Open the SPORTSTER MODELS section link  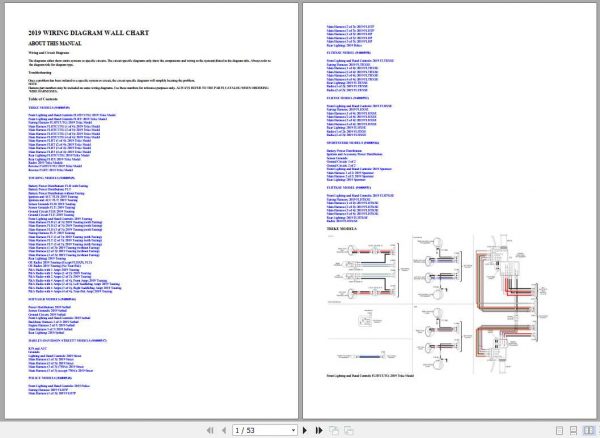[x=353, y=143]
